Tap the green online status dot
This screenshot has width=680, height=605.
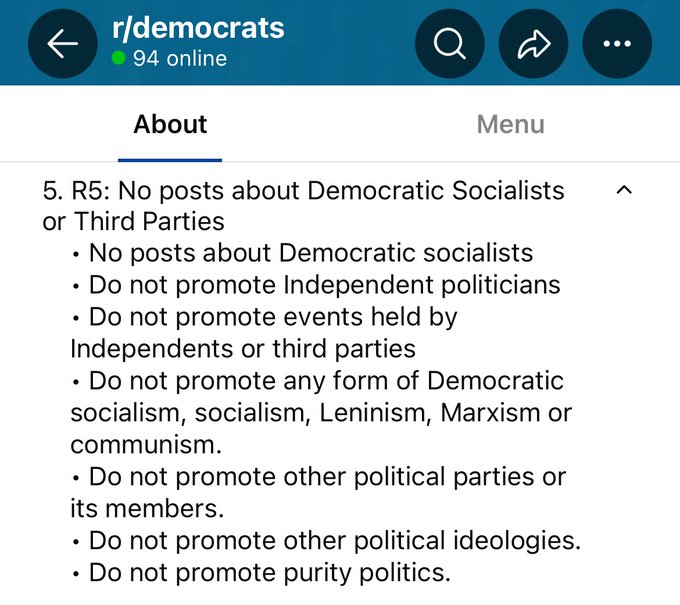(x=119, y=59)
